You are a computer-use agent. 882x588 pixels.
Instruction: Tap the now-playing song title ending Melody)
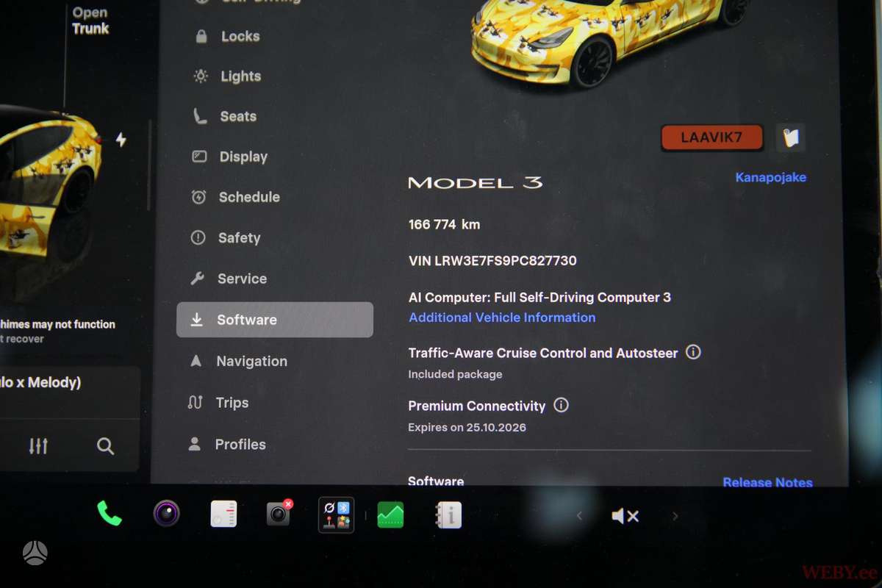(41, 383)
